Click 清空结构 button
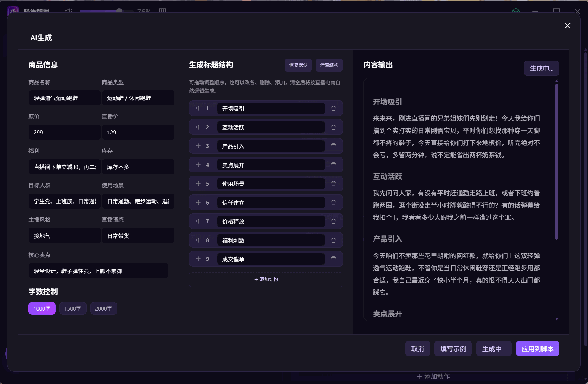588x384 pixels. click(x=329, y=65)
